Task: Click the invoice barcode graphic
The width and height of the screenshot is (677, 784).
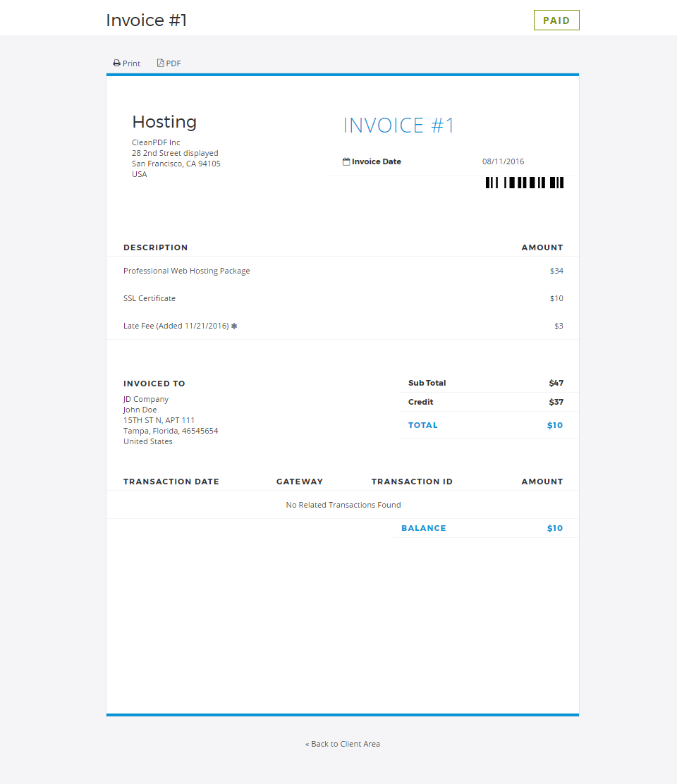Action: 525,183
